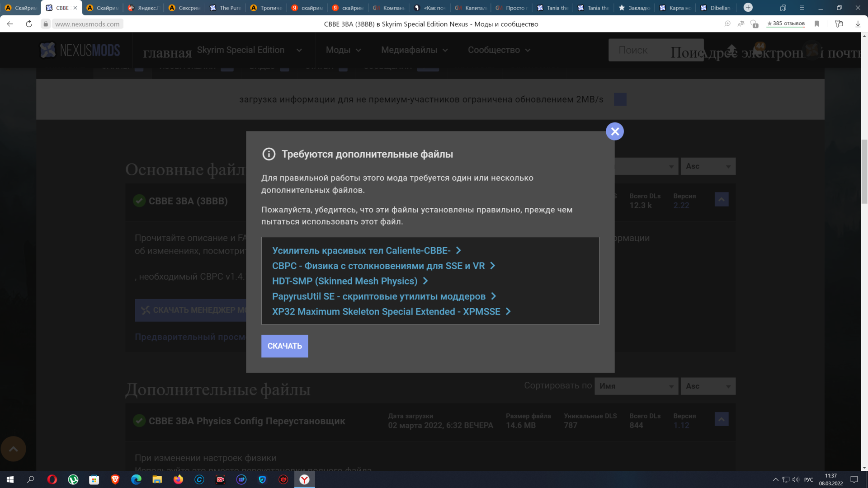Open File Explorer from taskbar
Viewport: 868px width, 488px height.
pos(157,479)
